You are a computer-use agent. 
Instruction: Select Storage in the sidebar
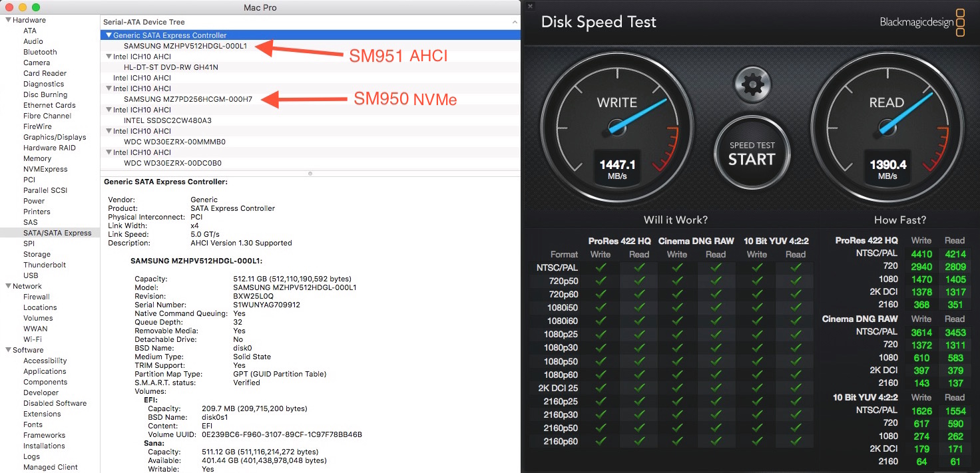click(x=37, y=254)
